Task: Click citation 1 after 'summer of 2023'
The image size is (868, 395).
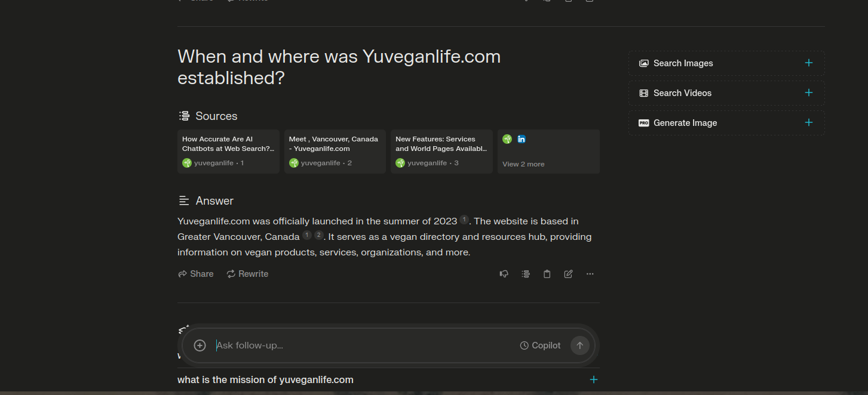Action: point(464,220)
